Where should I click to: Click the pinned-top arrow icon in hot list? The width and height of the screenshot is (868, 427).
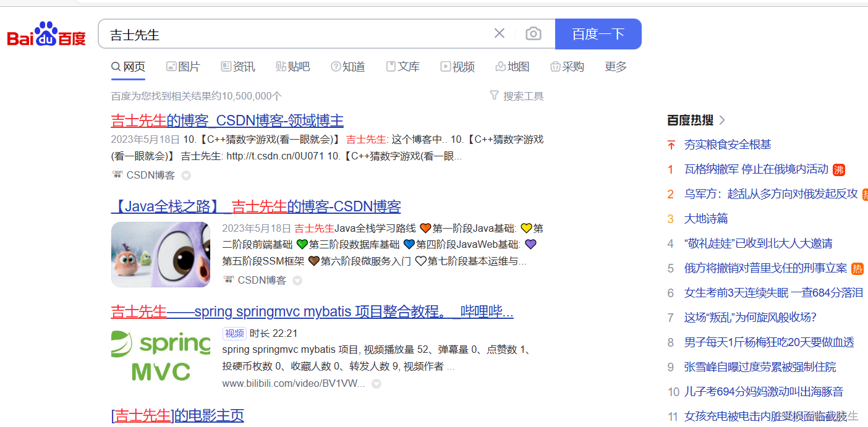(671, 145)
